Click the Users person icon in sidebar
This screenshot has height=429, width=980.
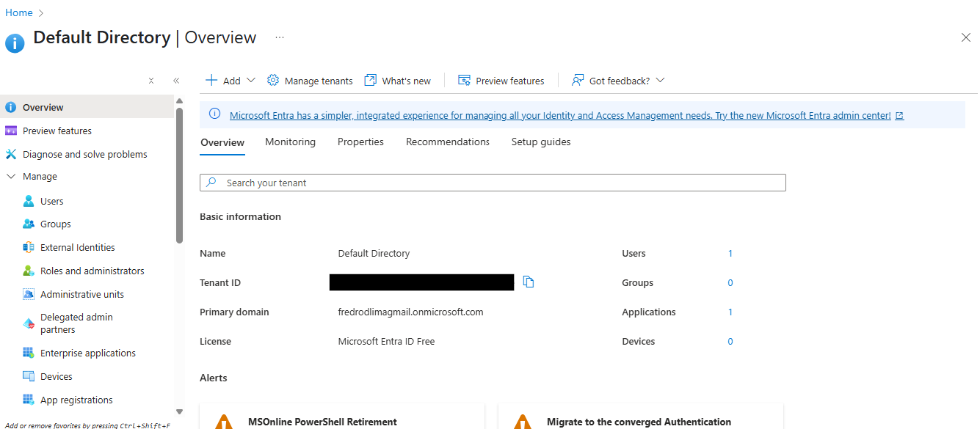click(29, 201)
